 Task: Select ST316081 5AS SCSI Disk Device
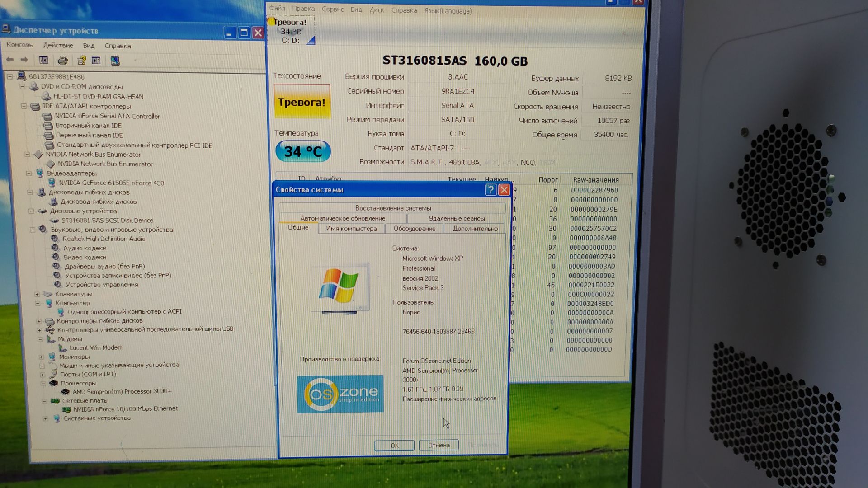(x=107, y=221)
